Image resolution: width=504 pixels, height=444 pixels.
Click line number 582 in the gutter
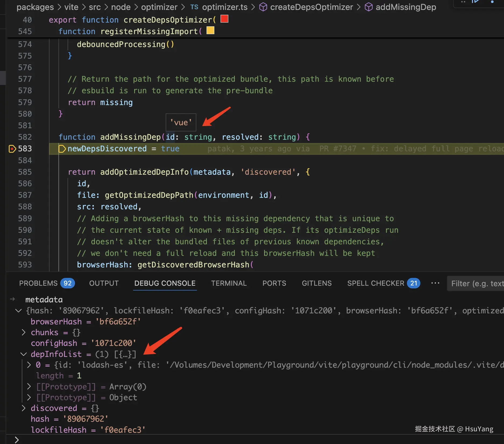25,137
